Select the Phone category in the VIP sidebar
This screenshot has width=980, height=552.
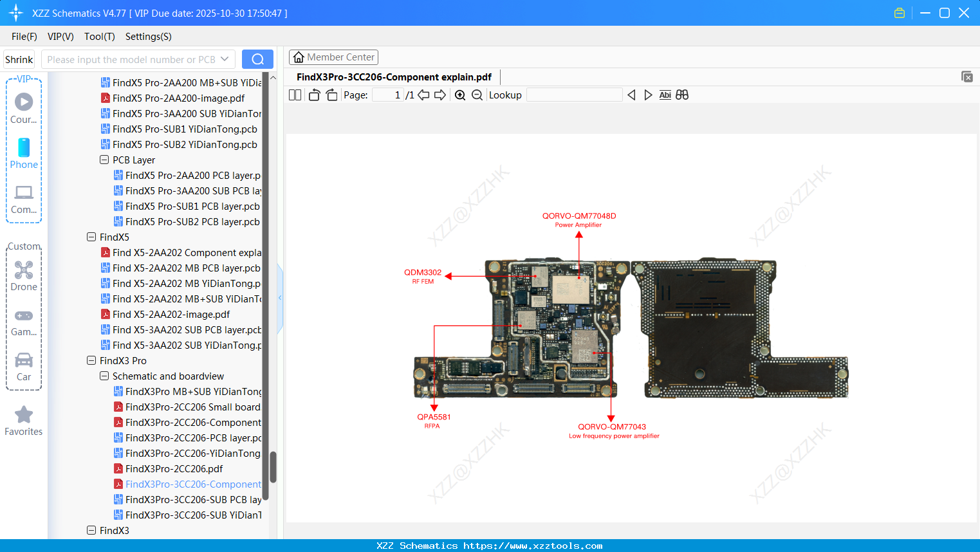[x=23, y=154]
